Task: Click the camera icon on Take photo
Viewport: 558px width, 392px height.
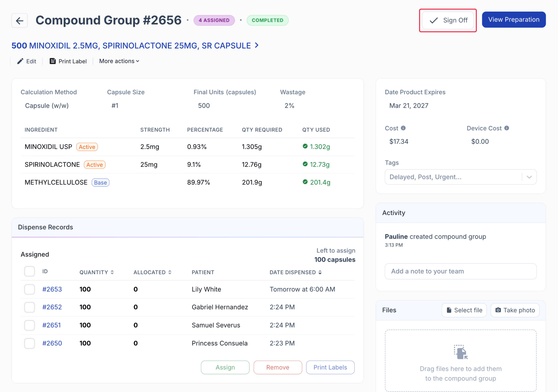Action: click(498, 310)
